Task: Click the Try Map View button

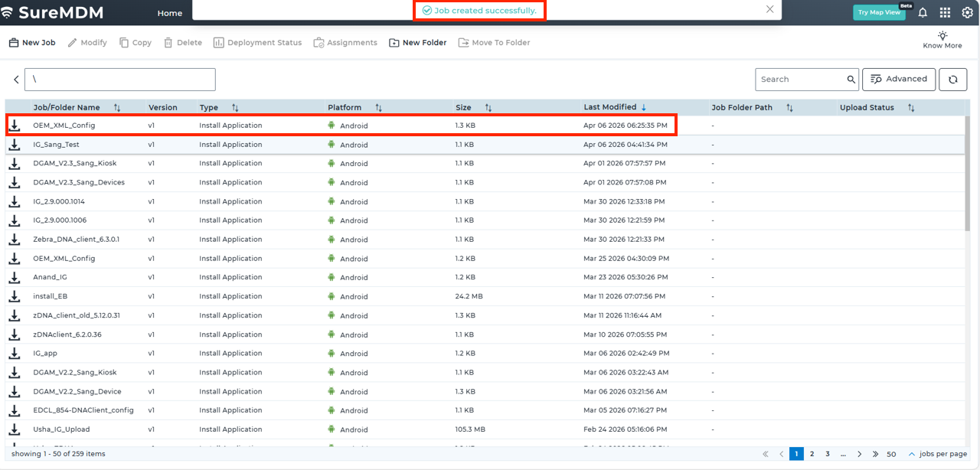Action: click(878, 12)
